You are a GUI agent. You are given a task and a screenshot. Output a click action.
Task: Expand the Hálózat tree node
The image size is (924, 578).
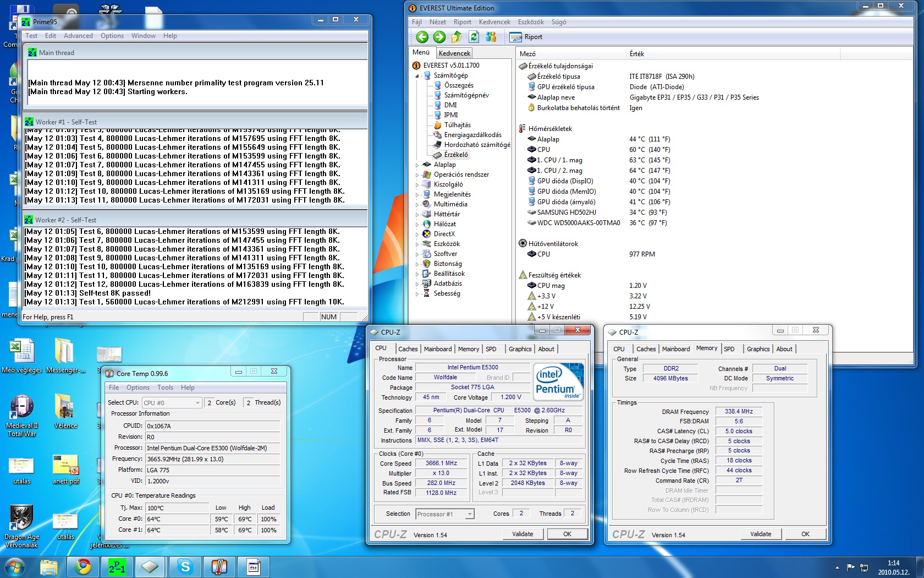click(417, 224)
